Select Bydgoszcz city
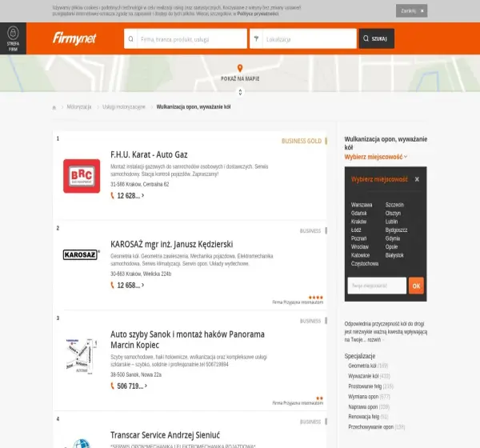 click(x=397, y=230)
